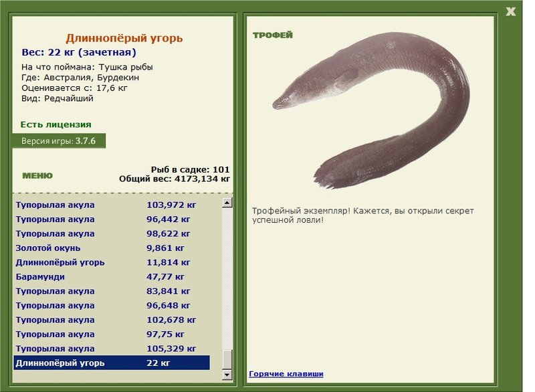Select Тупорылая акула 102,678 кг entry
The height and width of the screenshot is (392, 535).
(x=112, y=320)
